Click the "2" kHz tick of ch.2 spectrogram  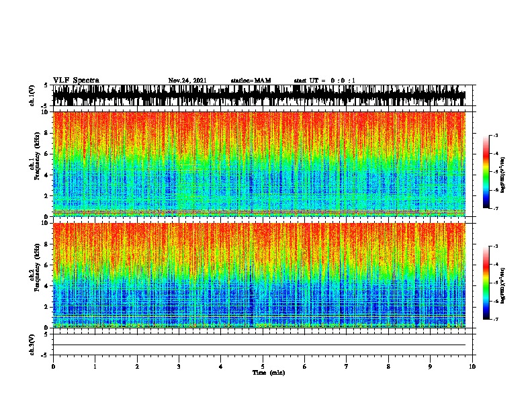tap(47, 307)
